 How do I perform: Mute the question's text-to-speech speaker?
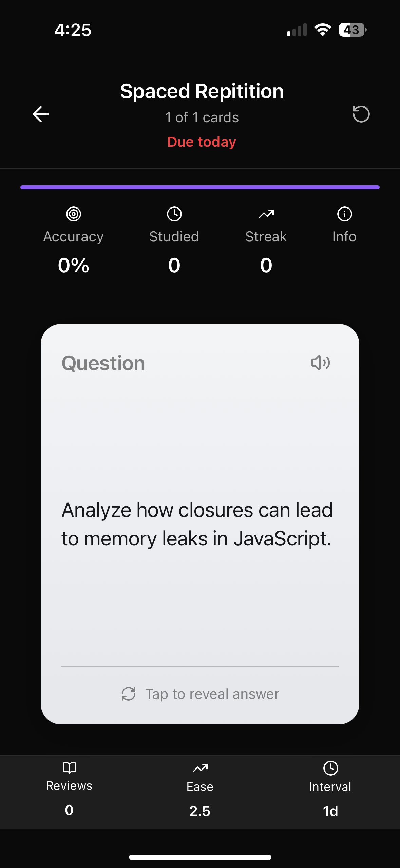tap(321, 363)
